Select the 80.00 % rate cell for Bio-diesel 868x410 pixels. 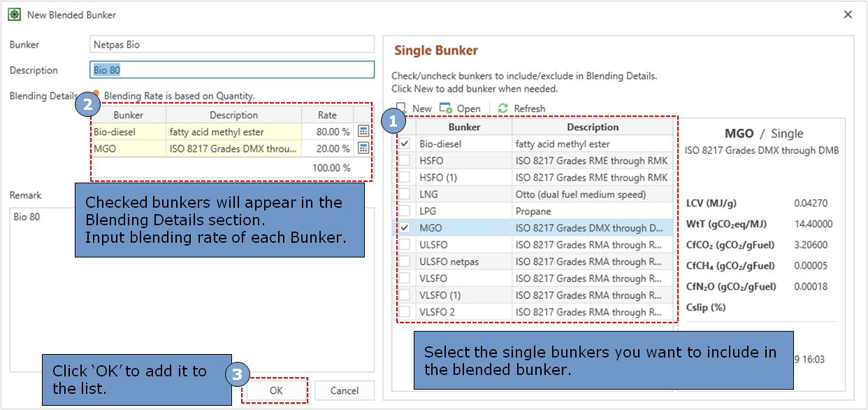point(327,132)
